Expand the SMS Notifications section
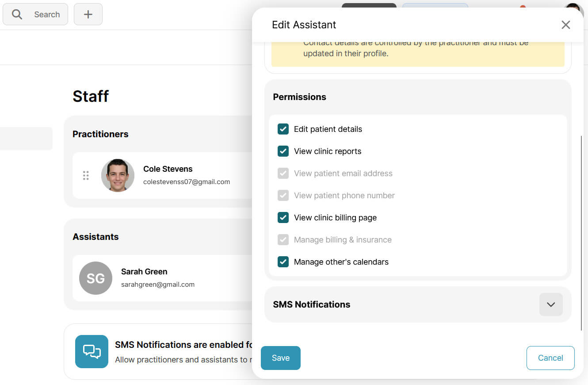Viewport: 588px width, 385px height. [550, 304]
